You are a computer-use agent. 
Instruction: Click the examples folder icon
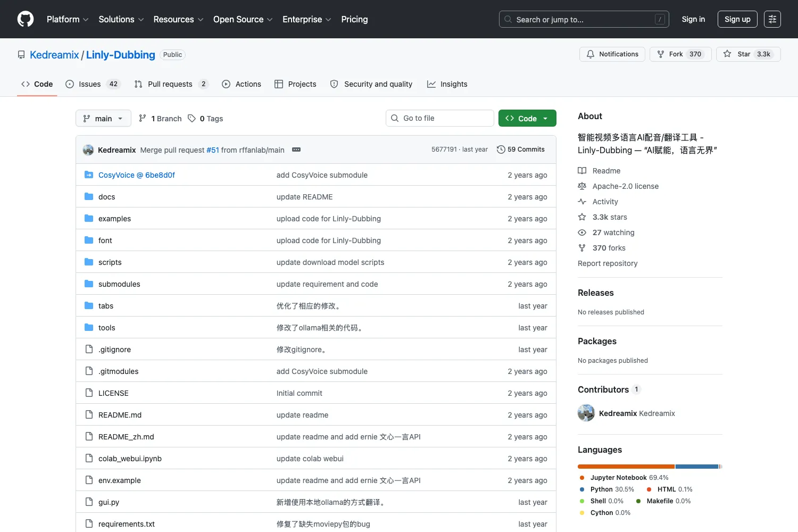pos(89,219)
